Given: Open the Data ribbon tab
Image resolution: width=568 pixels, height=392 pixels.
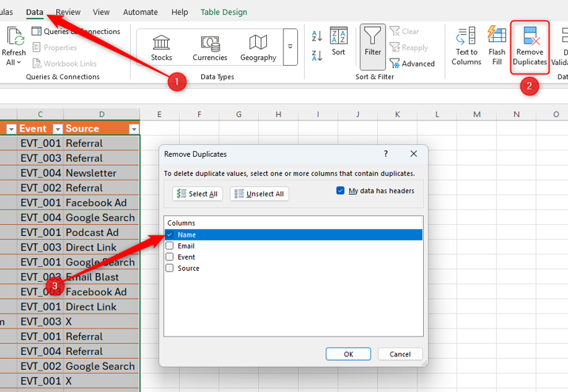Looking at the screenshot, I should point(35,12).
